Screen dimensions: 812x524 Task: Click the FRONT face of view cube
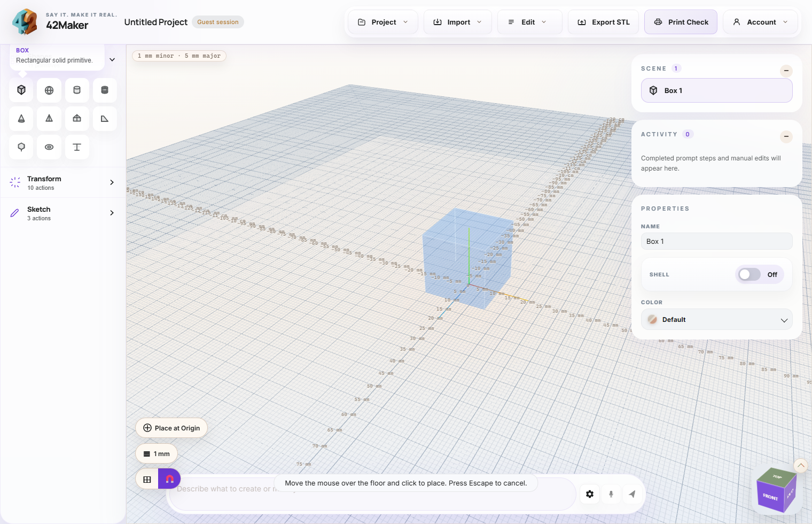coord(770,497)
